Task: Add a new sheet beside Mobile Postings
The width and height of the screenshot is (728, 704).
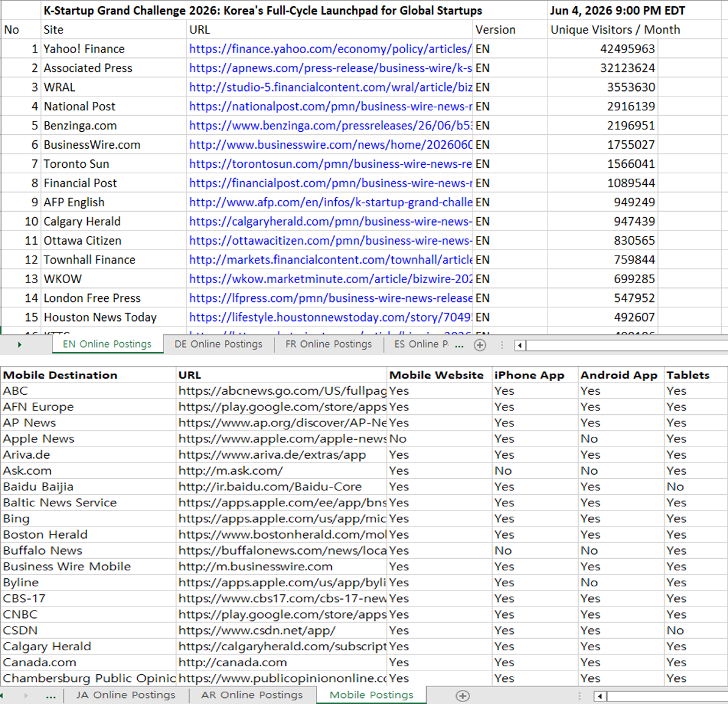Action: pos(462,695)
